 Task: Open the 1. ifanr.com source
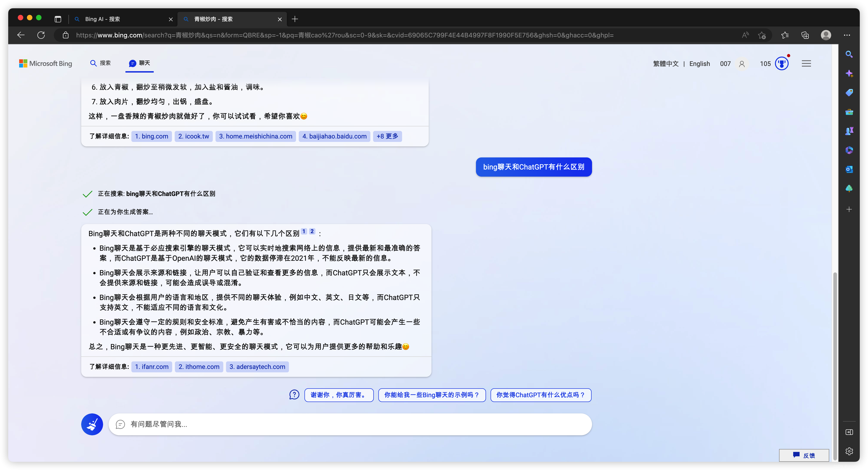coord(152,367)
